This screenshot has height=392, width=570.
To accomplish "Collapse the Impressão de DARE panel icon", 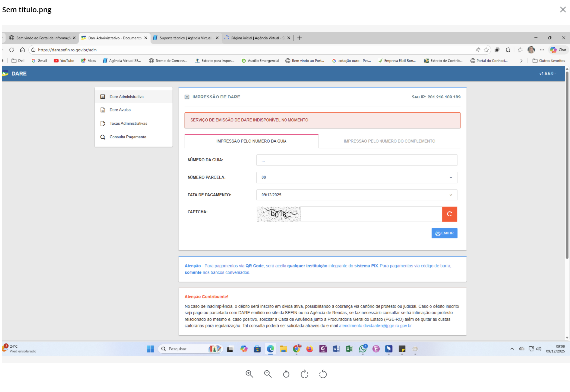I will click(x=187, y=97).
